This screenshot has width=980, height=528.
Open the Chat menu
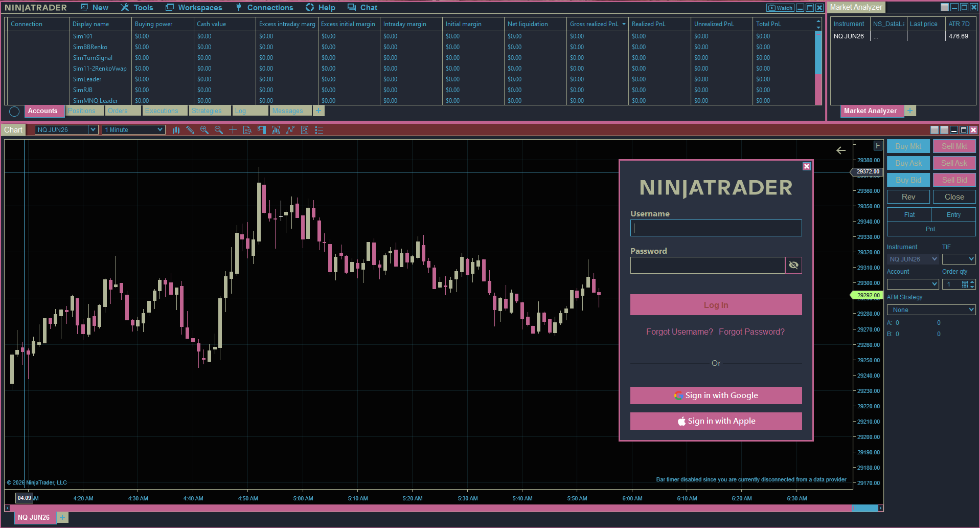(362, 8)
